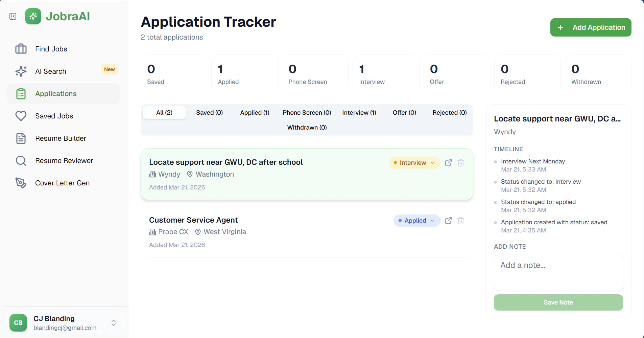Viewport: 644px width, 338px height.
Task: Click Status changed to: applied entry
Action: pyautogui.click(x=538, y=202)
